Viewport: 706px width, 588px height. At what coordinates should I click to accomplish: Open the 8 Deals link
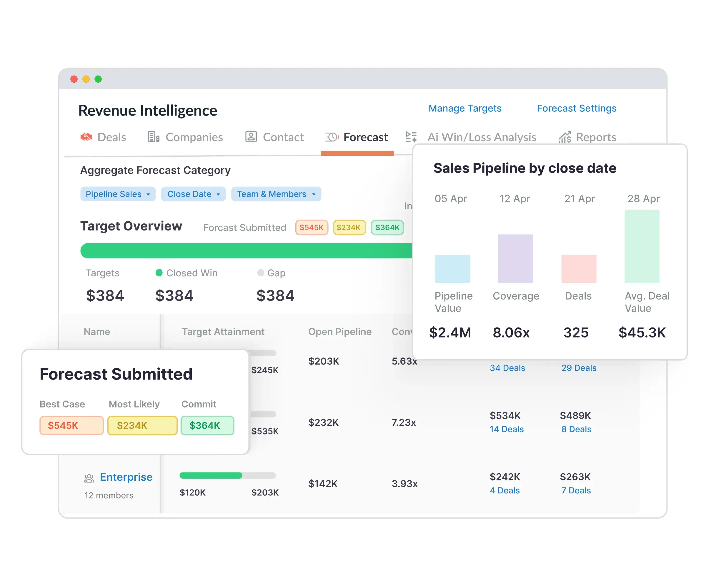[576, 429]
